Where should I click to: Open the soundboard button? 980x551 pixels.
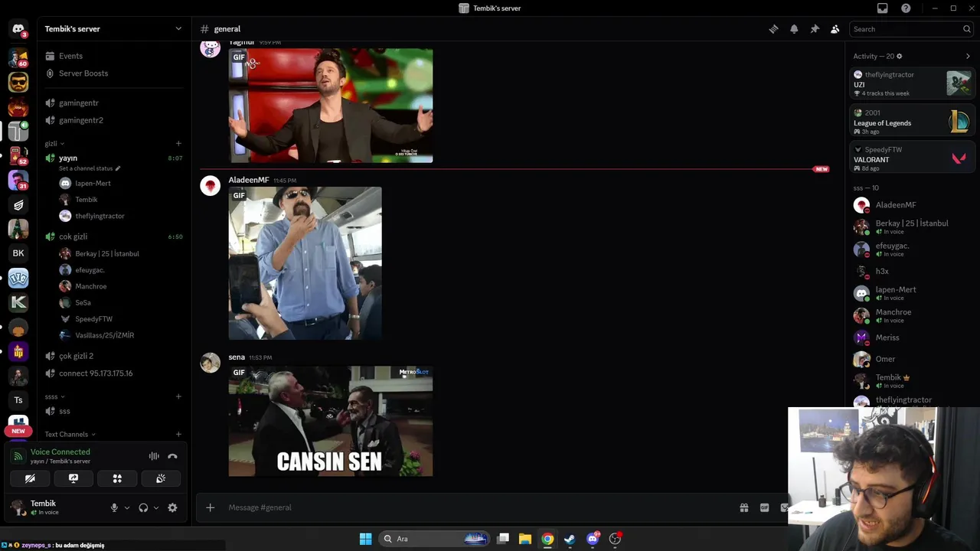pos(161,478)
